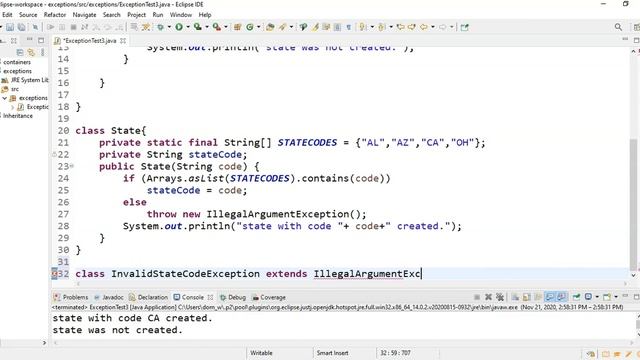This screenshot has width=640, height=360.
Task: Click the Debug bug icon in the toolbar
Action: [160, 27]
